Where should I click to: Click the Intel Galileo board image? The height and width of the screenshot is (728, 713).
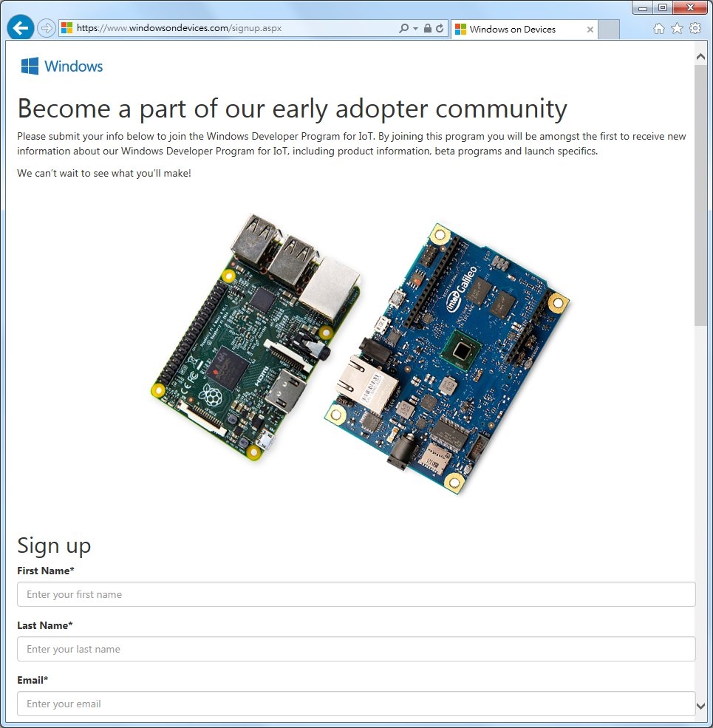tap(446, 358)
